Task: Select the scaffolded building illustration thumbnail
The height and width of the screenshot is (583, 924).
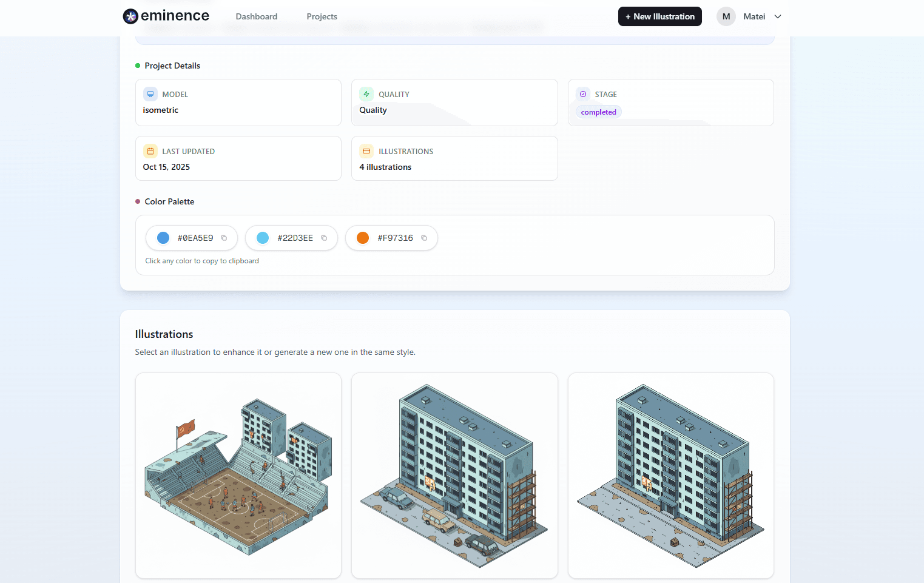Action: tap(670, 475)
